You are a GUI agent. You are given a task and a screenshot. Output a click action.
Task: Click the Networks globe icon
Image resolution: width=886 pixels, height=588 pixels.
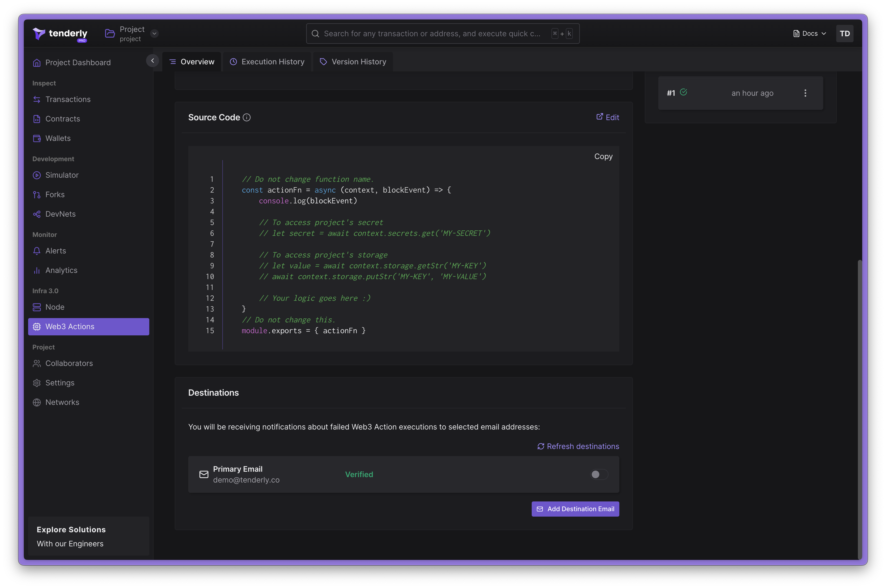(37, 402)
